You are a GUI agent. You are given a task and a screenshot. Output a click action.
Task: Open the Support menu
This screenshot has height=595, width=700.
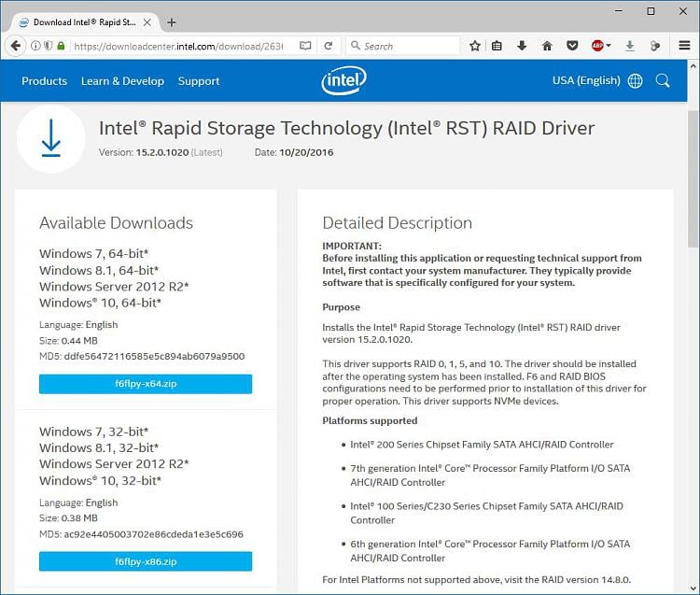pyautogui.click(x=199, y=81)
